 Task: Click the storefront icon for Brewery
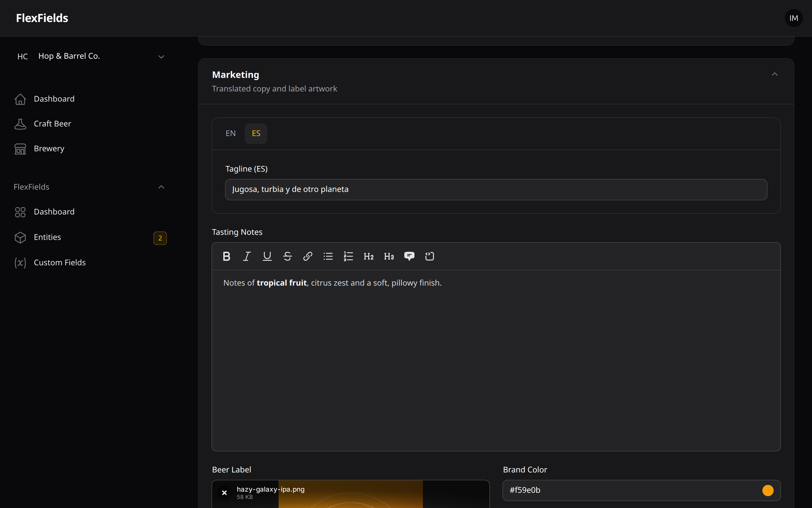click(x=20, y=149)
